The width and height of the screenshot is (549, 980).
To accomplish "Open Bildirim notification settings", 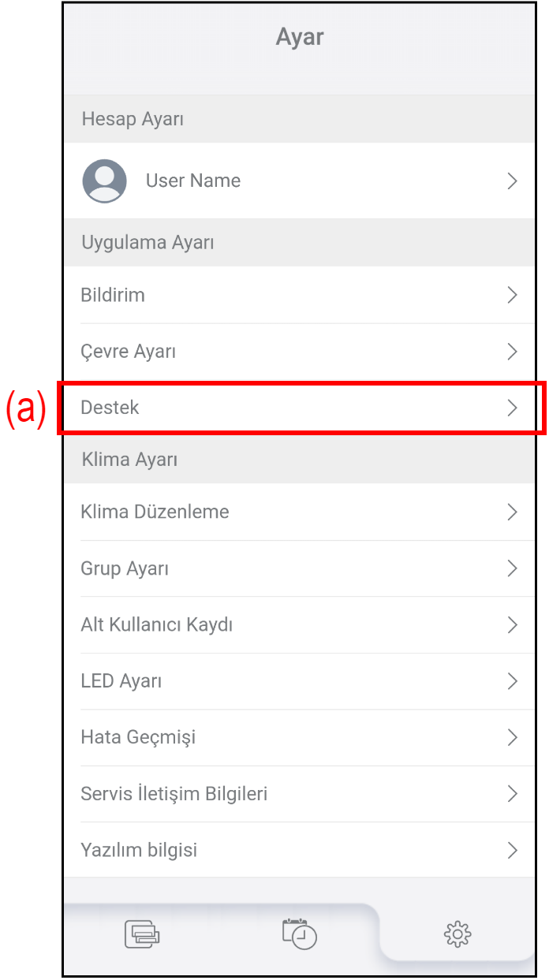I will click(113, 295).
